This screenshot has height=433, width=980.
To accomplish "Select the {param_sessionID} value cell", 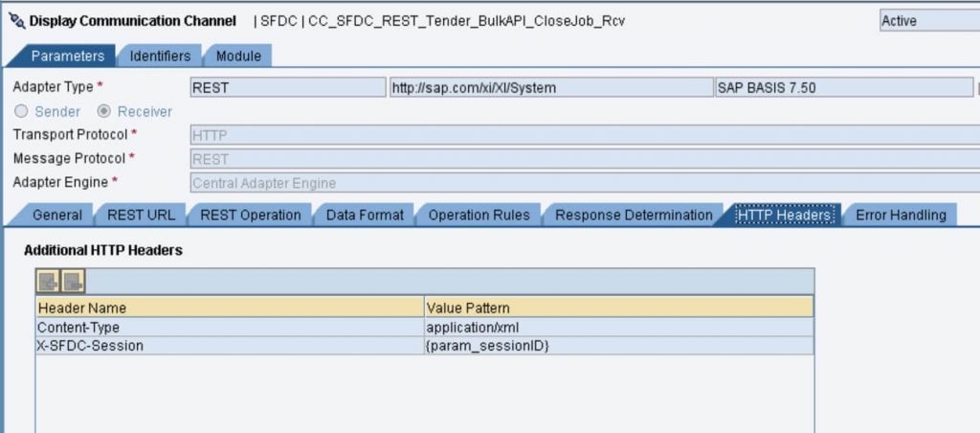I will 619,346.
